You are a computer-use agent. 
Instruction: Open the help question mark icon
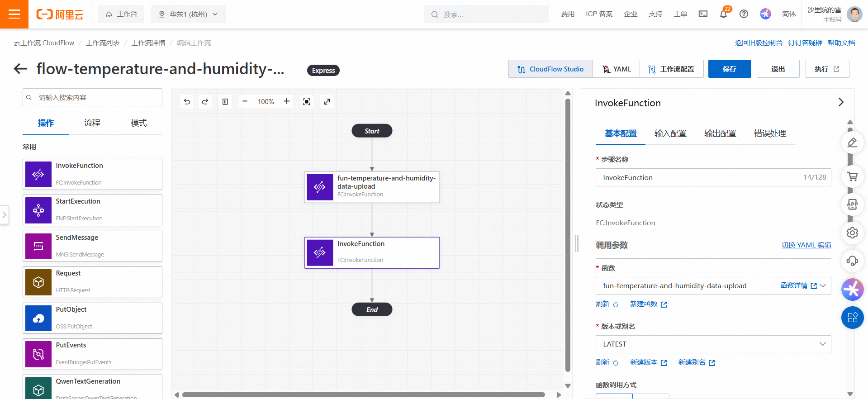point(744,14)
